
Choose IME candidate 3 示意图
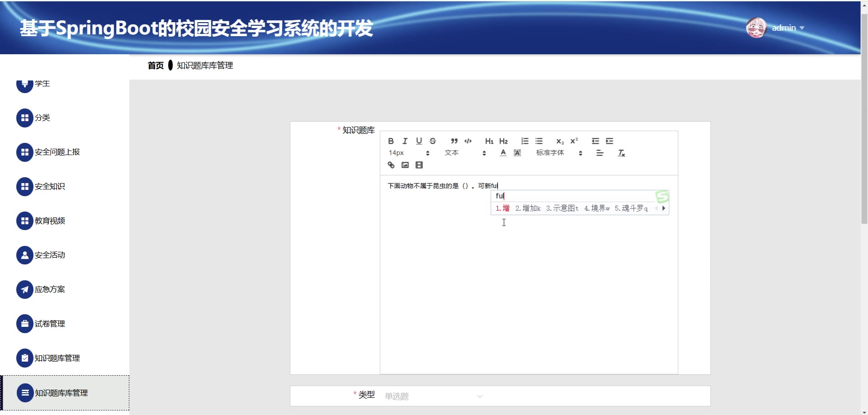pos(562,208)
